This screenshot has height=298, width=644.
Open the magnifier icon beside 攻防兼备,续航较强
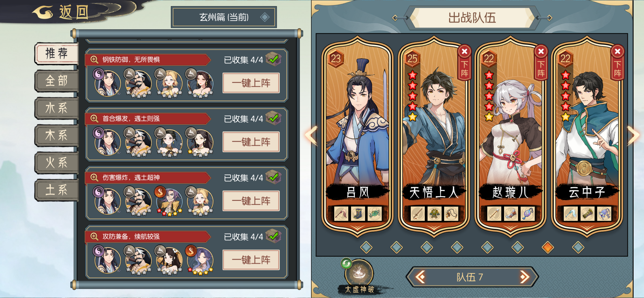[x=94, y=237]
